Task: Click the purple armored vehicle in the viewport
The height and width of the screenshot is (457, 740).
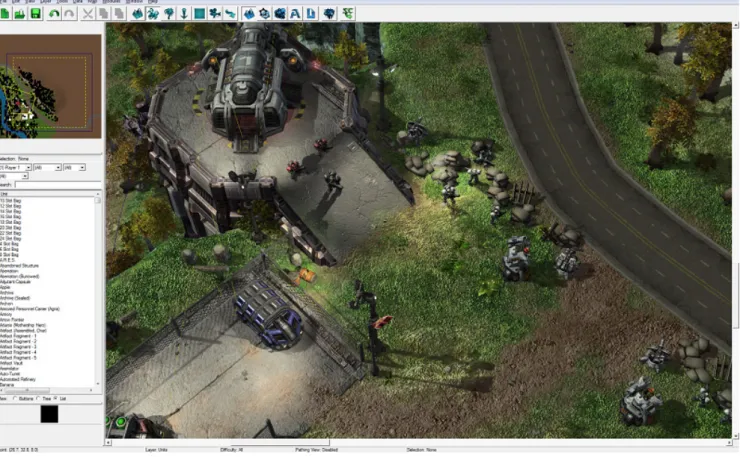Action: coord(269,313)
